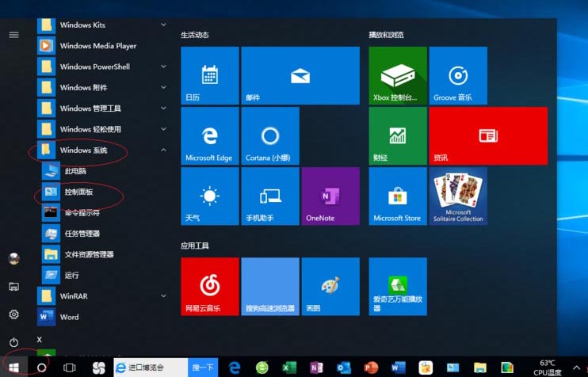The width and height of the screenshot is (588, 377).
Task: Click the 搜一下 search button
Action: (x=203, y=367)
